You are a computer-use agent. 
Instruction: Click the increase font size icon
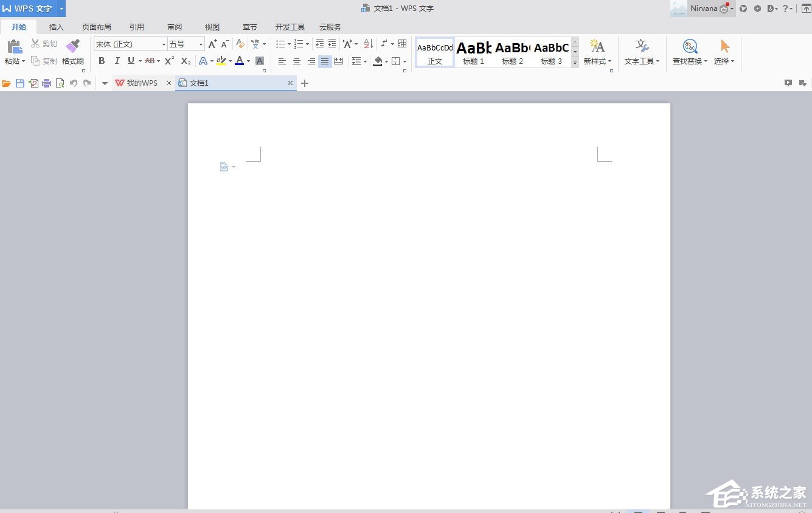click(212, 44)
